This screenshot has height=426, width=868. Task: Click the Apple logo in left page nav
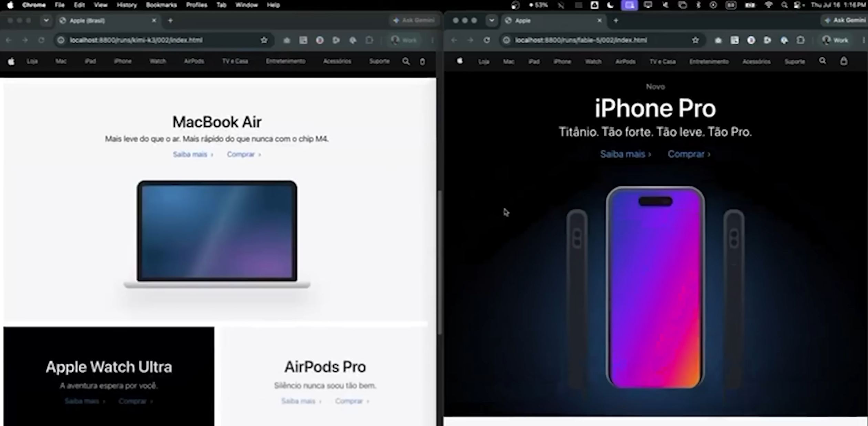click(11, 61)
